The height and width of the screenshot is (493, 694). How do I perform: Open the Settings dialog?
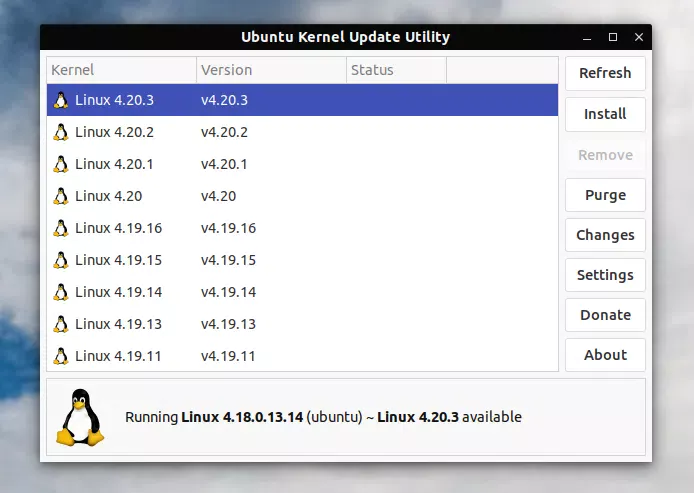coord(605,275)
